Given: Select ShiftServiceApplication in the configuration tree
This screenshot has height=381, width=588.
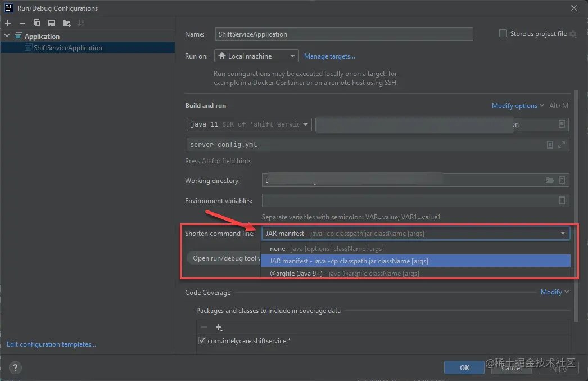Looking at the screenshot, I should tap(88, 48).
